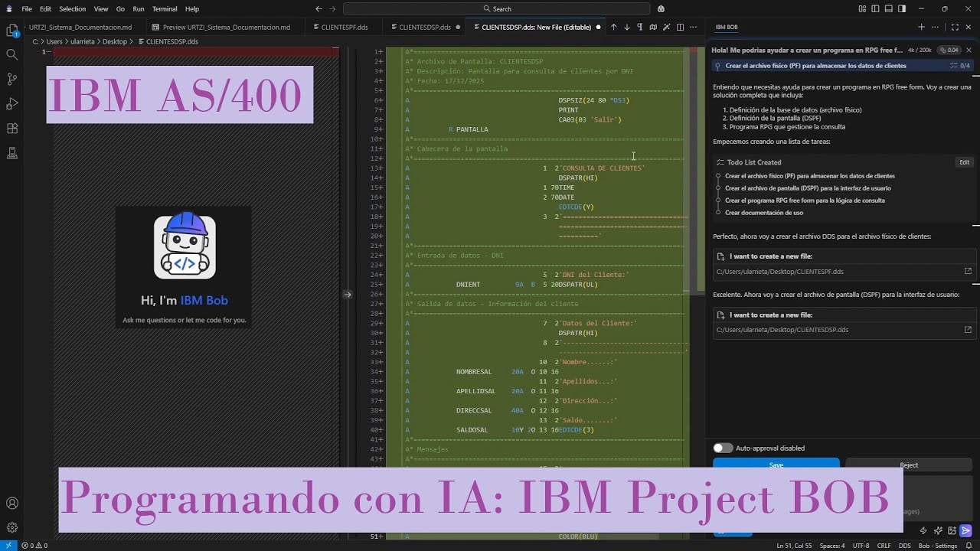
Task: Open the Explorer view in activity bar
Action: tap(12, 31)
